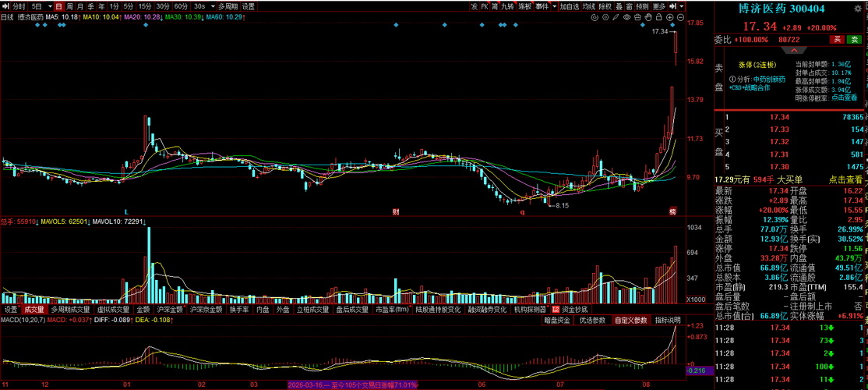Click the red 榜 marker on chart
Image resolution: width=868 pixels, height=390 pixels.
[672, 211]
